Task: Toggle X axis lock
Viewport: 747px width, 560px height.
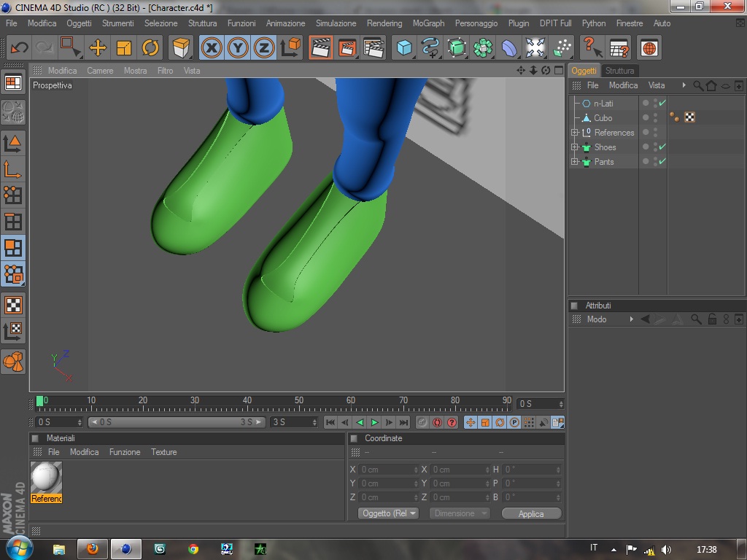Action: click(212, 48)
